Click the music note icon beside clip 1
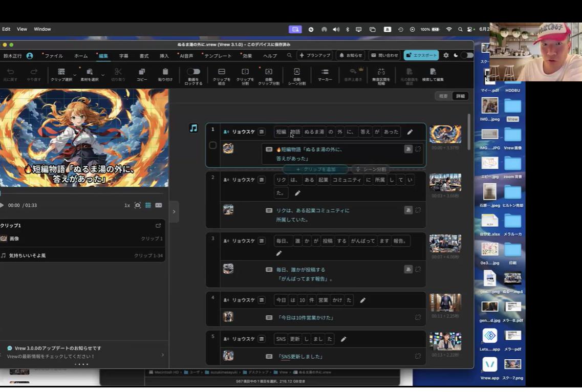Viewport: 582px width, 392px height. click(193, 128)
